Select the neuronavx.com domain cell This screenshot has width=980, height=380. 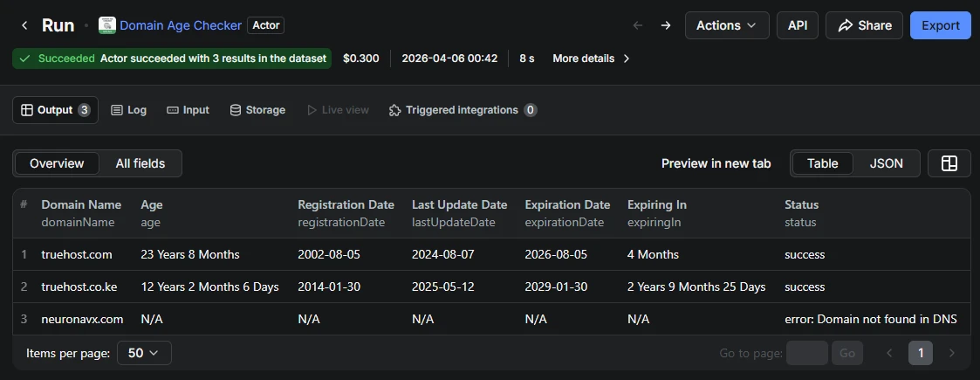tap(83, 319)
